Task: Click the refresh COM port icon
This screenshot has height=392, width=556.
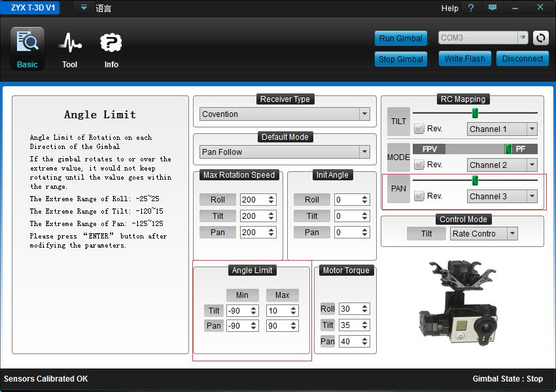Action: point(540,38)
